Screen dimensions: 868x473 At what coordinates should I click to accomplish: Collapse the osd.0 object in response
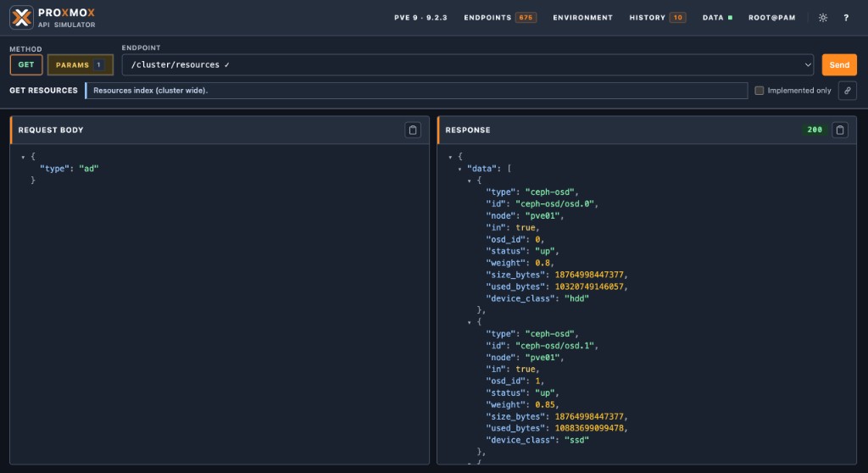(x=469, y=181)
